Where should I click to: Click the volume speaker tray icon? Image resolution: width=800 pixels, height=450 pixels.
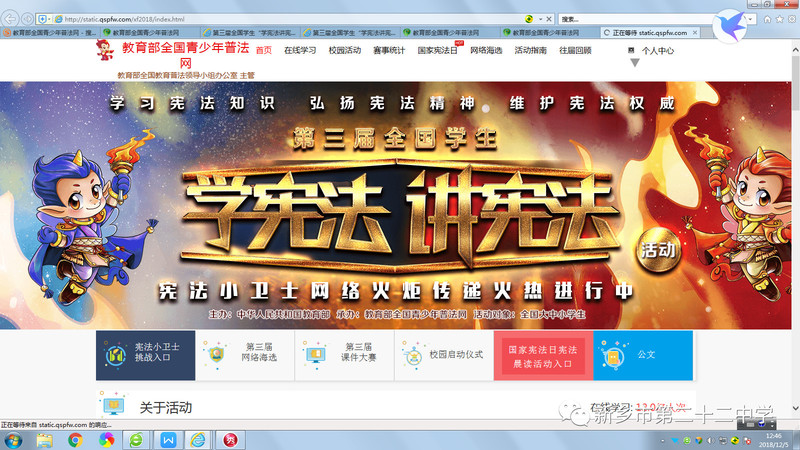pyautogui.click(x=711, y=440)
